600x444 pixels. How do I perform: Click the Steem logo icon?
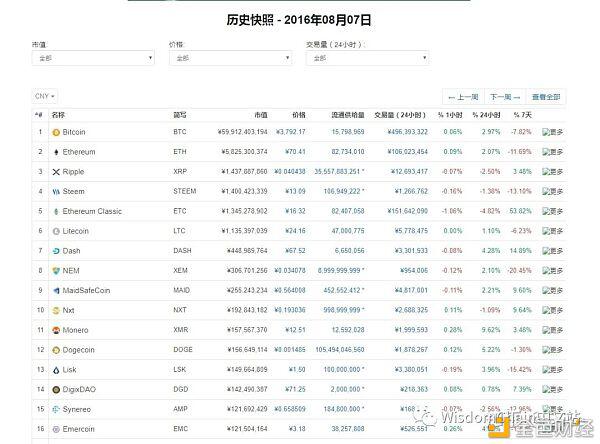56,192
